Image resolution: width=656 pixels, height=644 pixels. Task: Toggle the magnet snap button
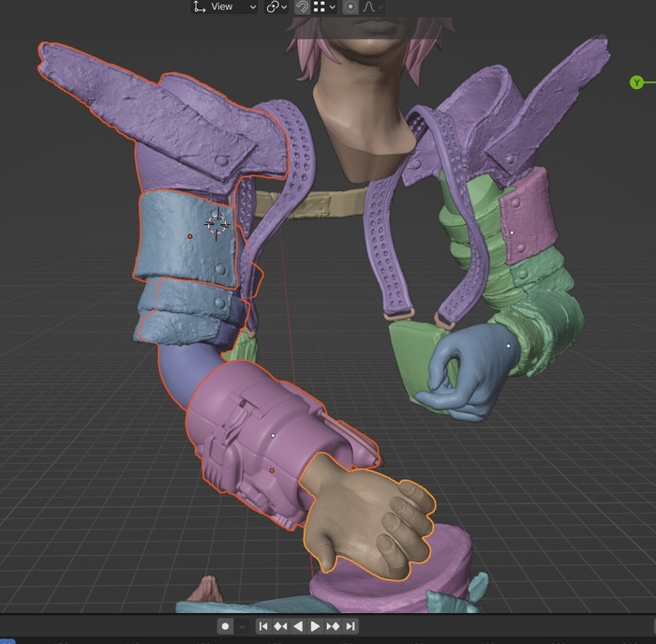click(302, 7)
